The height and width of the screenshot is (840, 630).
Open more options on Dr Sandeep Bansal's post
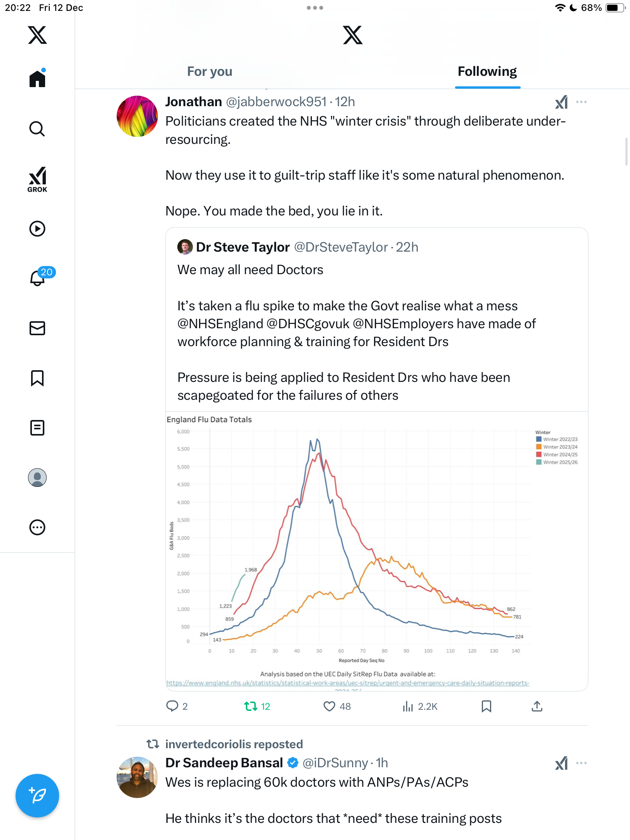point(581,763)
